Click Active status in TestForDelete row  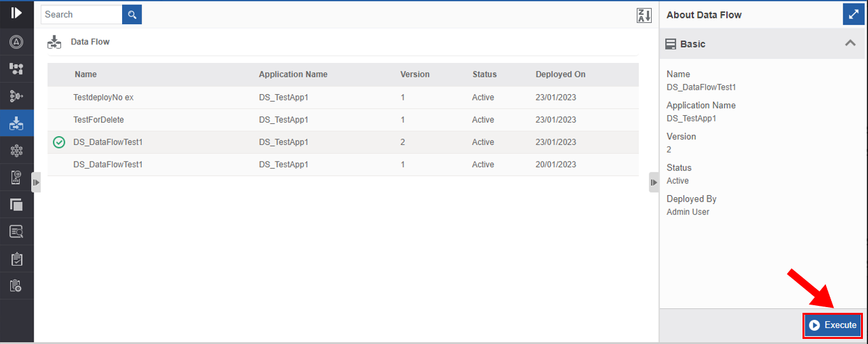click(483, 120)
